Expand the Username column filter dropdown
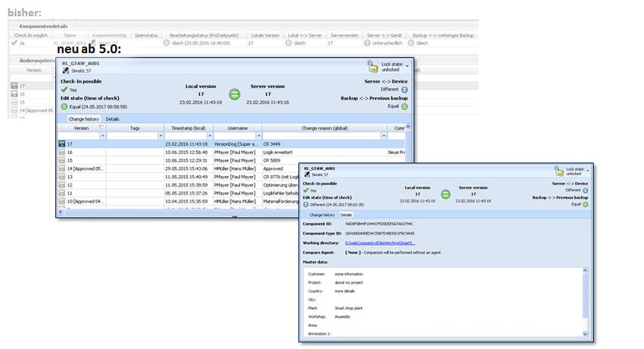 pyautogui.click(x=258, y=137)
